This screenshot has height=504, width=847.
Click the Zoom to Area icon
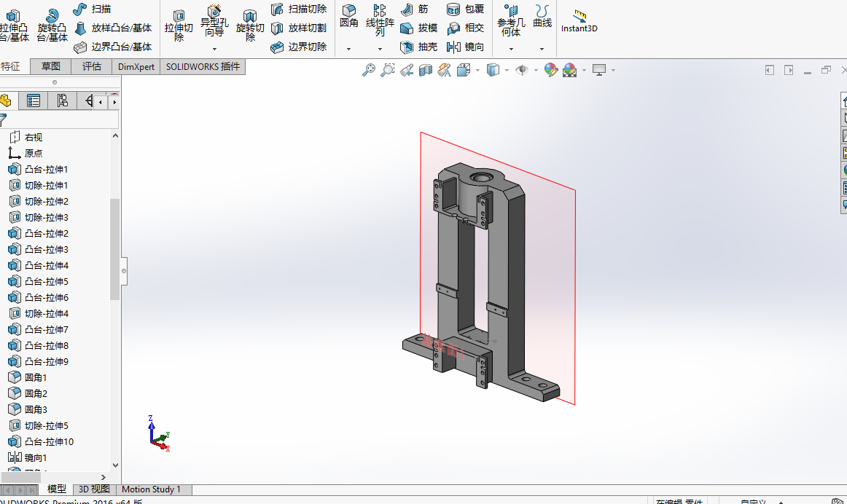(x=387, y=70)
